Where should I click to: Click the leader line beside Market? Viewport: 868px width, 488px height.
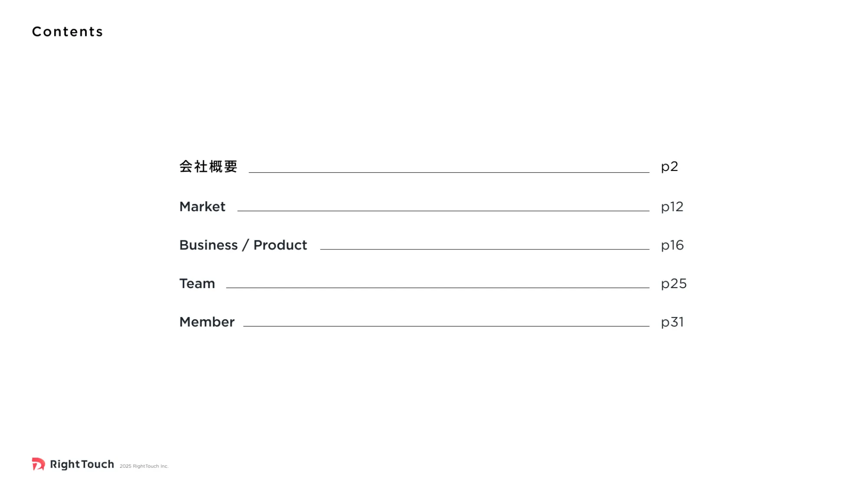[444, 211]
